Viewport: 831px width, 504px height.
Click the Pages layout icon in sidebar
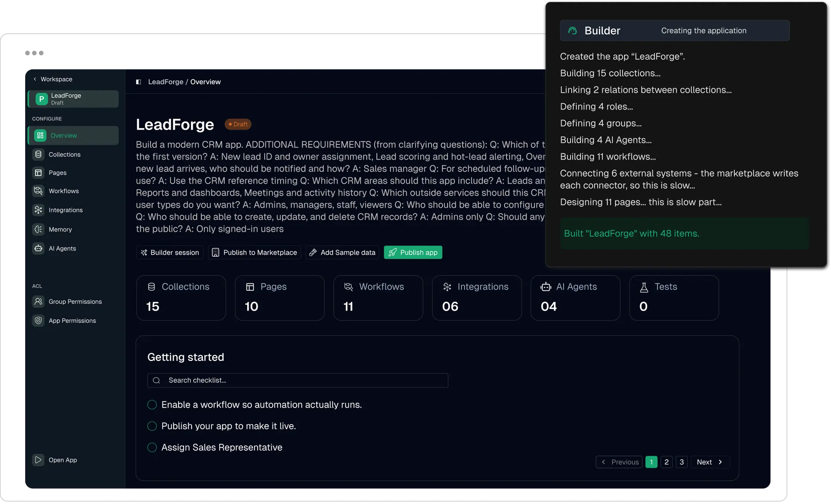pos(38,173)
